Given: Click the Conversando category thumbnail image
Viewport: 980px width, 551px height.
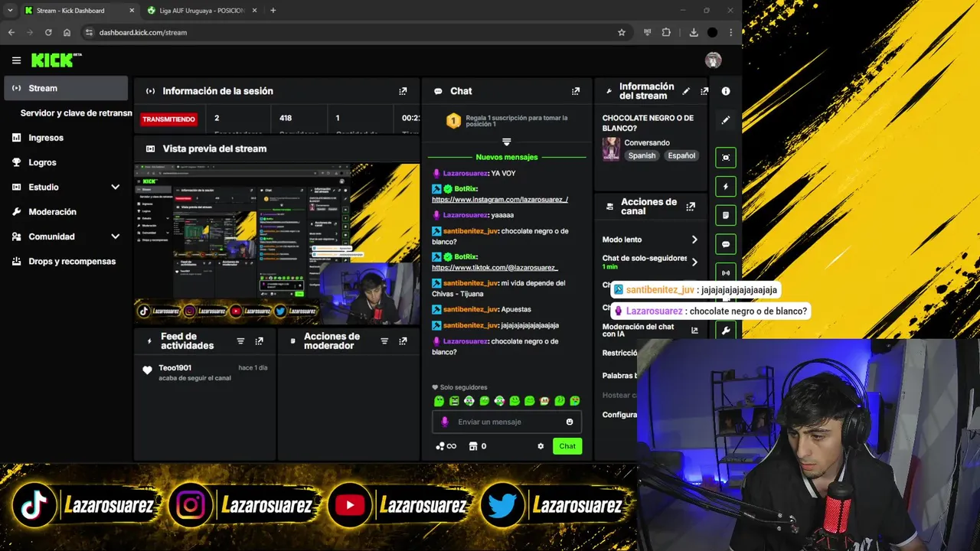Looking at the screenshot, I should [x=611, y=148].
